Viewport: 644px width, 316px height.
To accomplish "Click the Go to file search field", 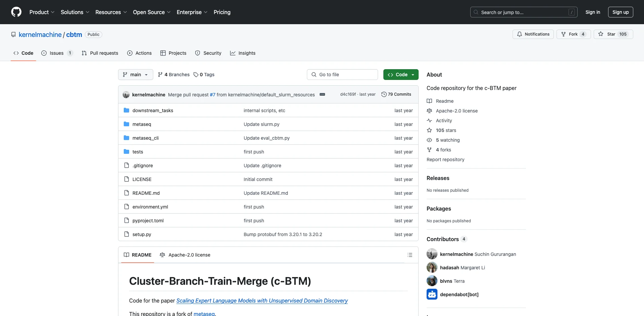I will pyautogui.click(x=342, y=75).
